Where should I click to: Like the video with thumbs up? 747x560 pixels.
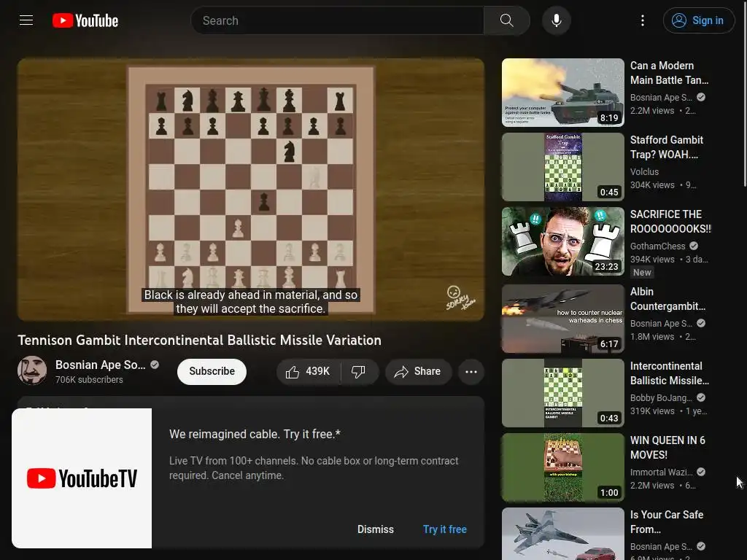point(309,371)
